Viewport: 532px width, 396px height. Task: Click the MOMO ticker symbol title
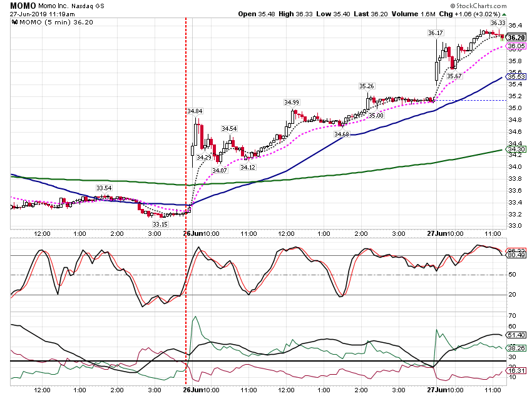tap(23, 6)
